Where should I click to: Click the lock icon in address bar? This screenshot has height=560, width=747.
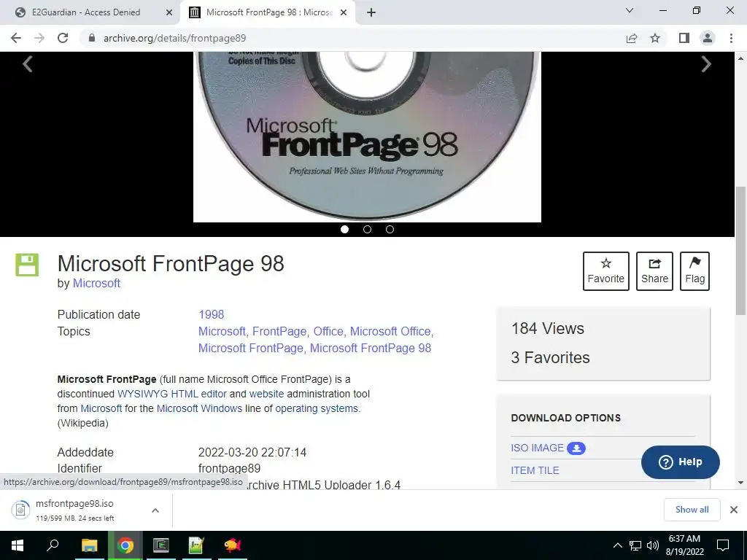click(92, 38)
